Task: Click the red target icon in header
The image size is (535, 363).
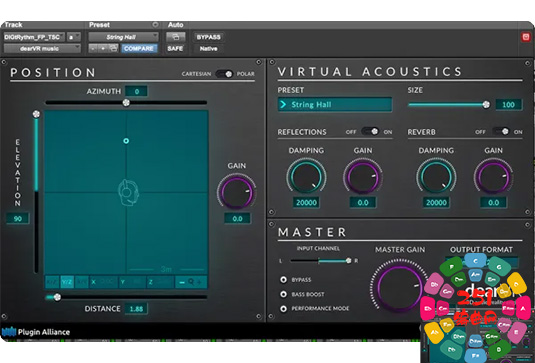Action: 525,37
